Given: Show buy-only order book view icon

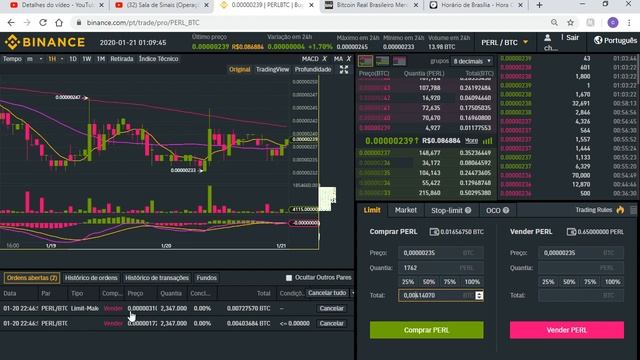Looking at the screenshot, I should coord(382,61).
